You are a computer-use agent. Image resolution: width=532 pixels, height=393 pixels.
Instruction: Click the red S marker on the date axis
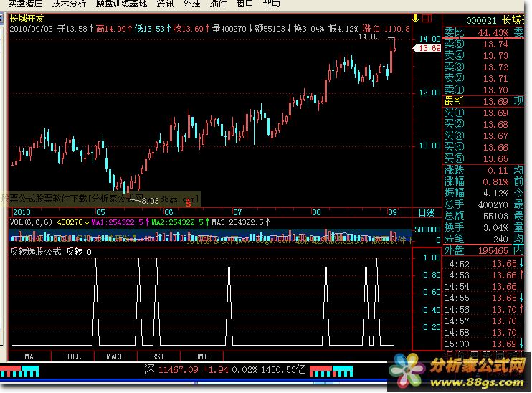[189, 203]
